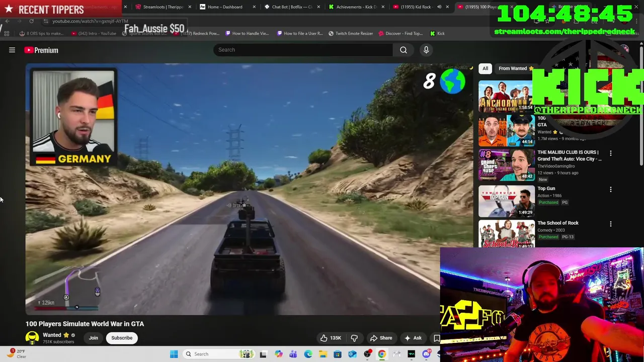
Task: Switch to Google Chrome on the taskbar
Action: [382, 354]
